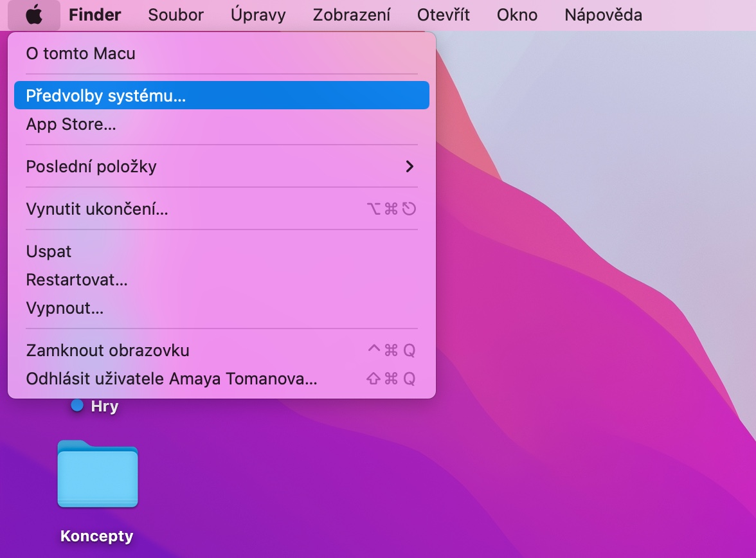Select O tomto Macu
Screen dimensions: 756x558
point(222,53)
